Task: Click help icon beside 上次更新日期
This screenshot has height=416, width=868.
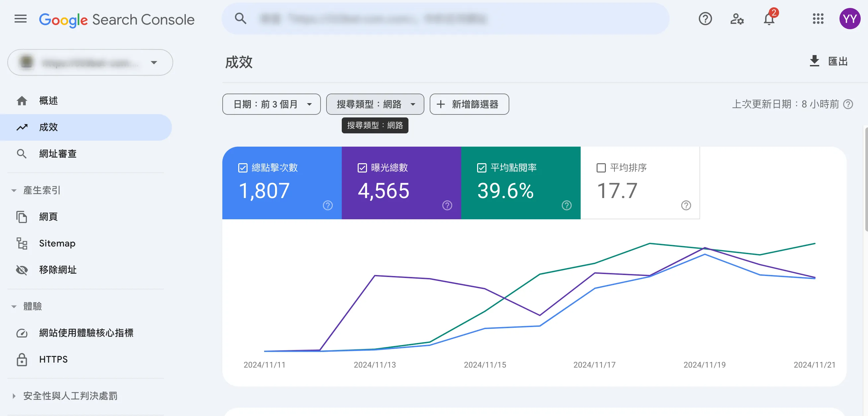Action: (848, 104)
